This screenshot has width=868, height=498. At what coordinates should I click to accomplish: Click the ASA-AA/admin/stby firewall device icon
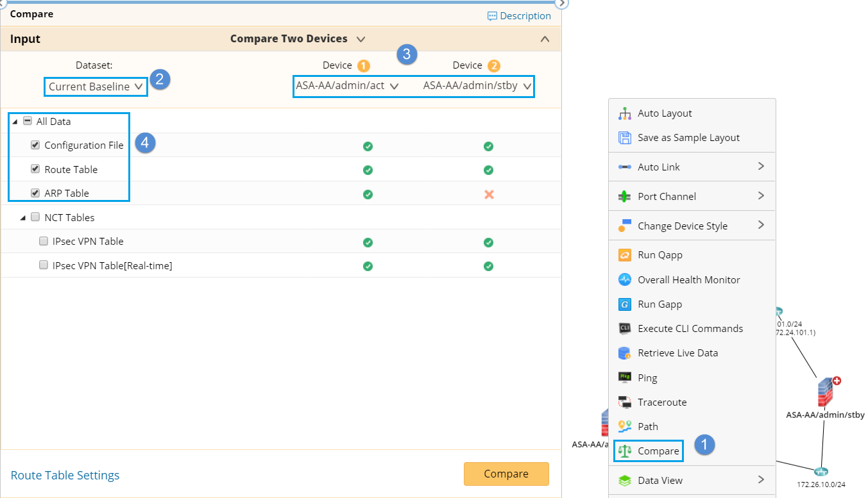pos(825,391)
